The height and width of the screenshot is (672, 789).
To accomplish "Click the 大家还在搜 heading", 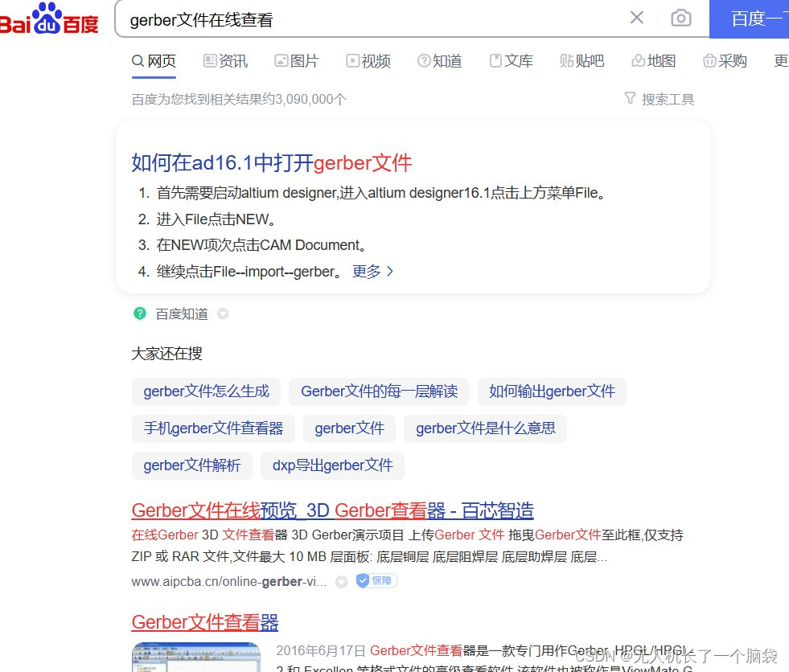I will click(166, 354).
